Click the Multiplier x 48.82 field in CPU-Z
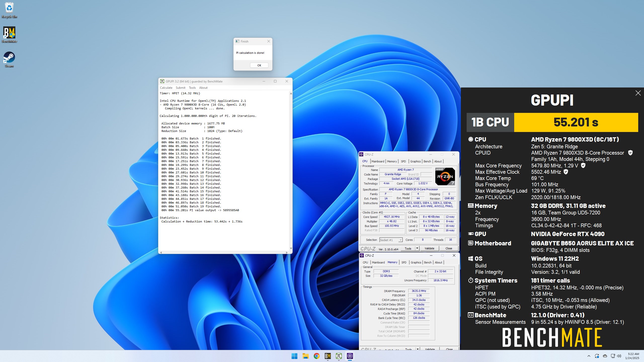Image resolution: width=644 pixels, height=362 pixels. (392, 221)
